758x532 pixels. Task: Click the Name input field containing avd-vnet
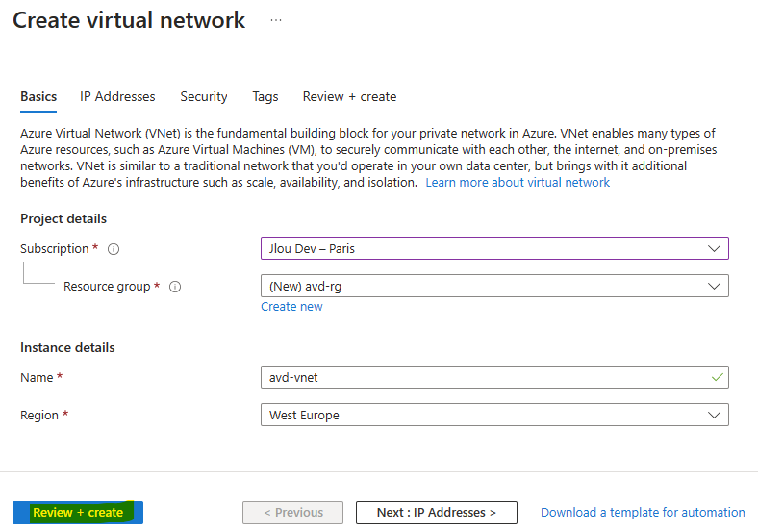click(x=494, y=377)
